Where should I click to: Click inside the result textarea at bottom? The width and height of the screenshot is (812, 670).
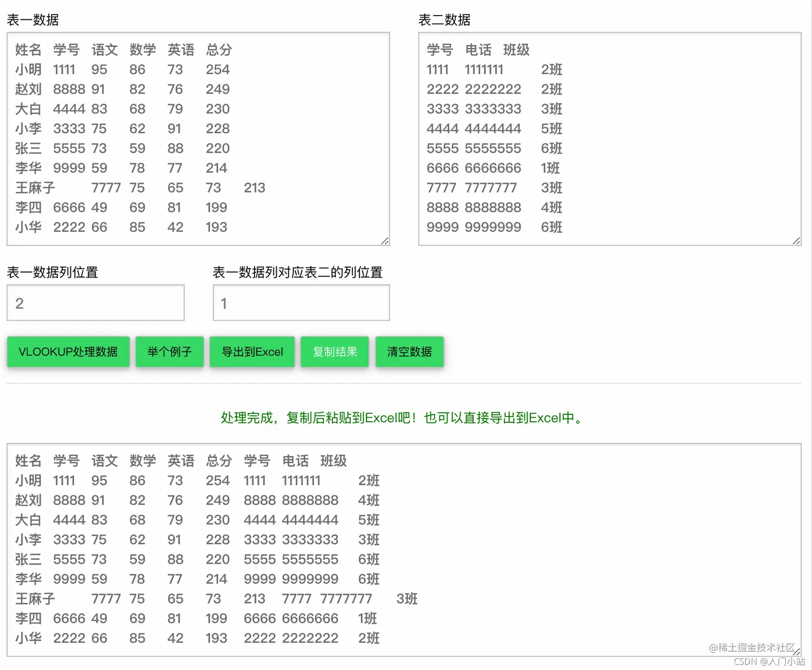pyautogui.click(x=403, y=548)
